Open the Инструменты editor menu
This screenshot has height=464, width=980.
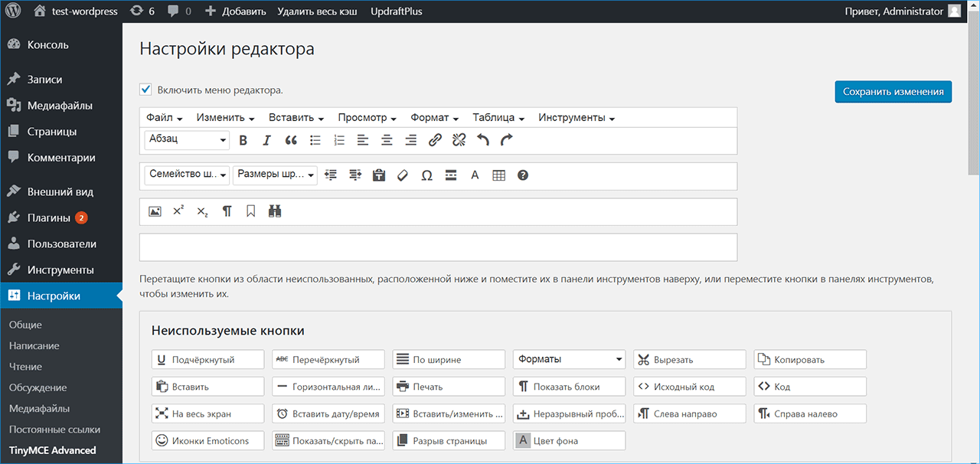point(577,118)
